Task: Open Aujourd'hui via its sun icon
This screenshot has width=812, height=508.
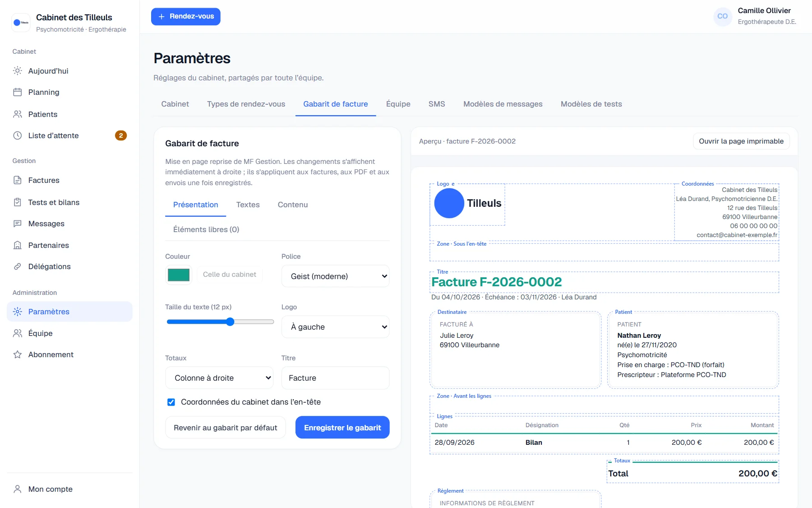Action: (x=18, y=71)
